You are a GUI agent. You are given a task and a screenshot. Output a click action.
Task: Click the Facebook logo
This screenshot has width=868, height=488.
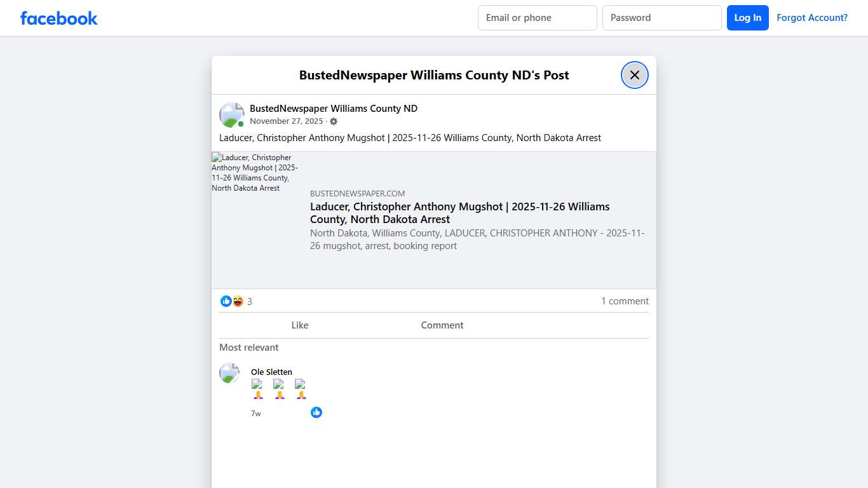point(58,18)
